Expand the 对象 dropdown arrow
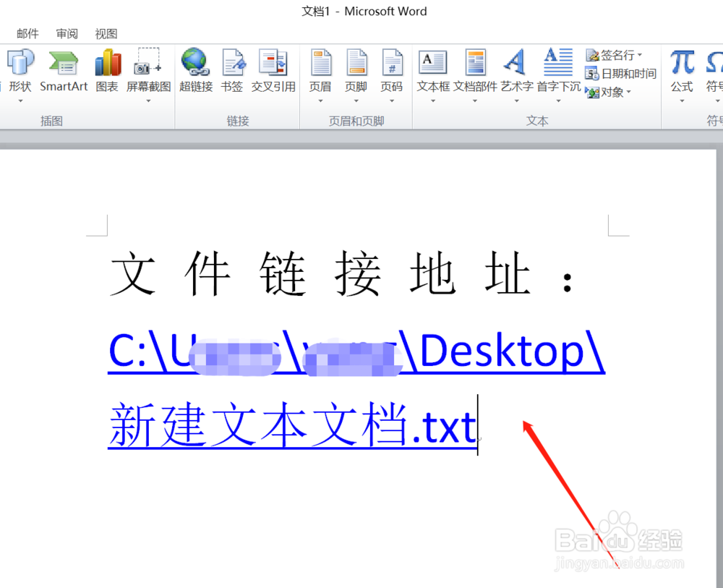This screenshot has height=588, width=723. click(x=628, y=93)
